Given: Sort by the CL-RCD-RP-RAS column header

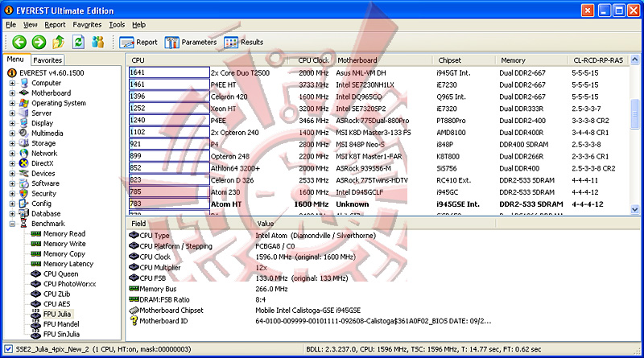Looking at the screenshot, I should pos(598,60).
